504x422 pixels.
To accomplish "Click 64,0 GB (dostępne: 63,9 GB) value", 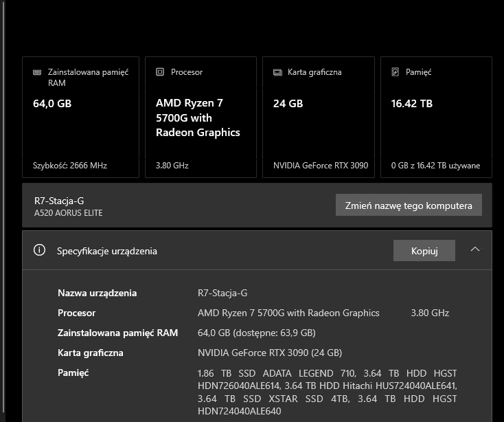I will pyautogui.click(x=257, y=333).
